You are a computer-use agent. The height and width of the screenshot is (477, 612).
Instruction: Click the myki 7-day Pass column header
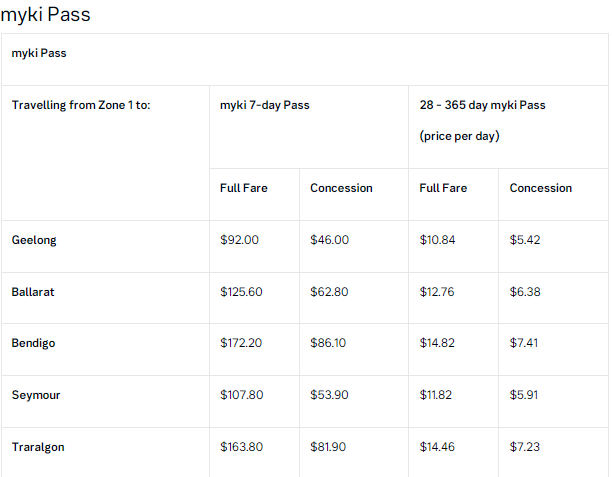[x=265, y=105]
